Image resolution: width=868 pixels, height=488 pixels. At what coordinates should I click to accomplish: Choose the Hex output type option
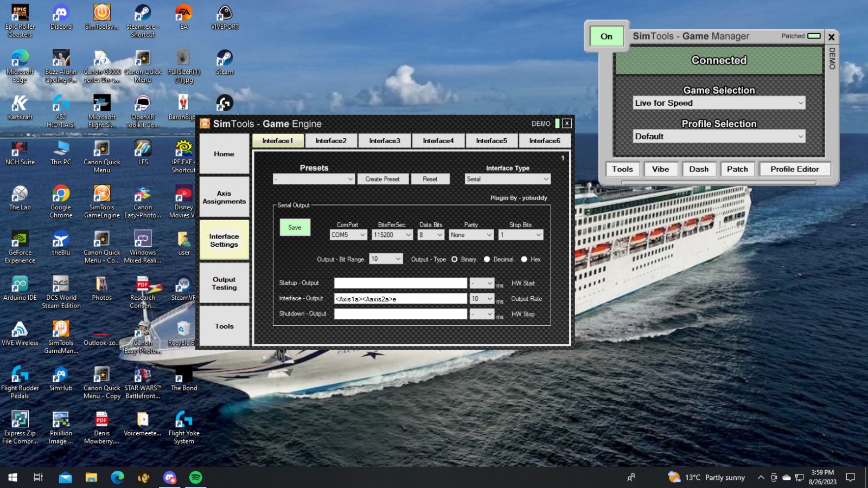pos(524,259)
